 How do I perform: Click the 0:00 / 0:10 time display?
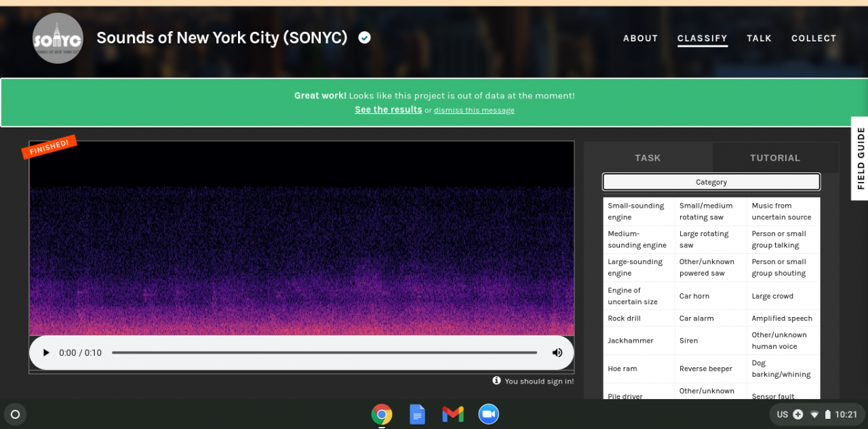click(80, 353)
